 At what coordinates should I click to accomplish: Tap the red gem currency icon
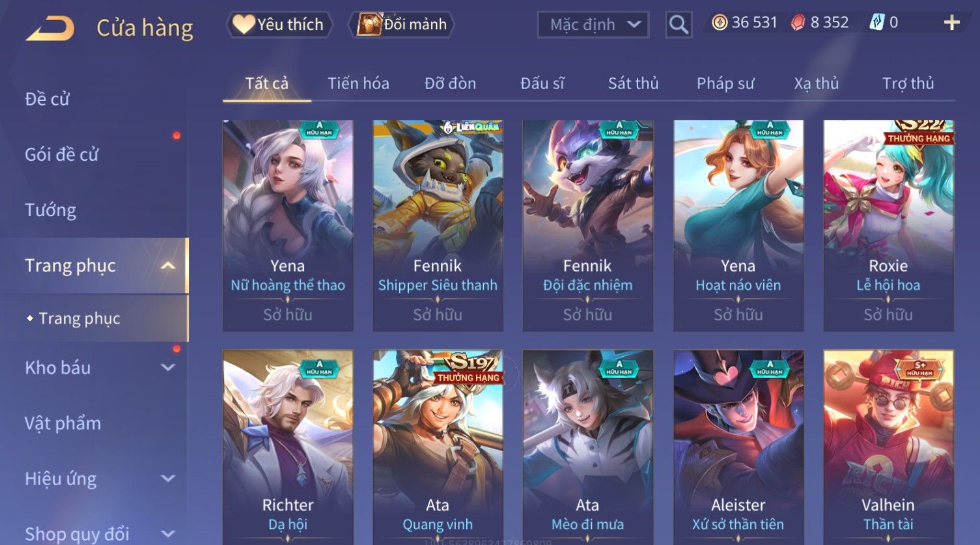tap(798, 23)
